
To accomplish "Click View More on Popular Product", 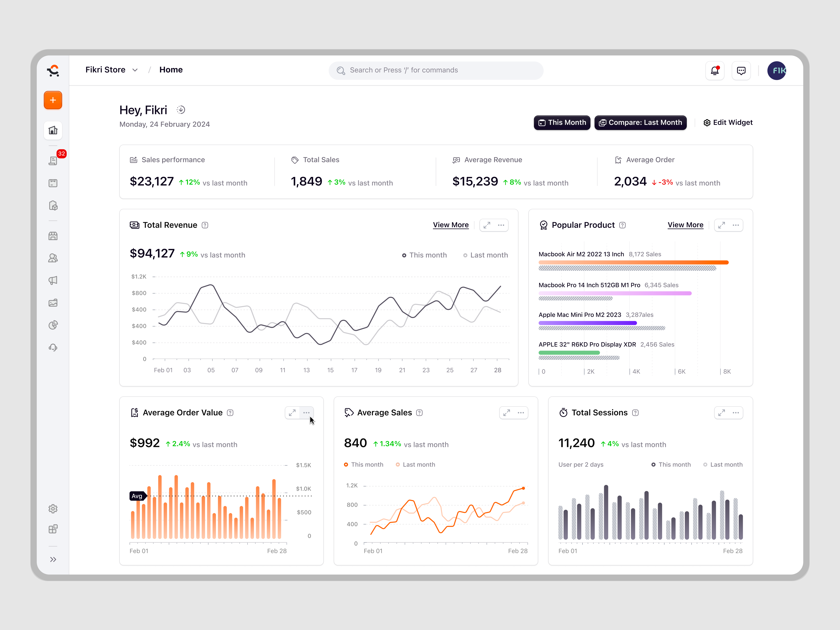I will point(685,225).
